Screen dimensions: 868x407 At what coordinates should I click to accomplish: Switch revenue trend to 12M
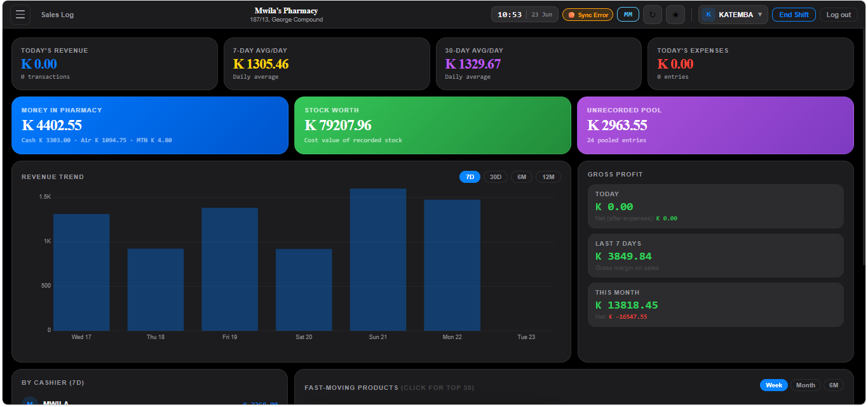pos(548,177)
